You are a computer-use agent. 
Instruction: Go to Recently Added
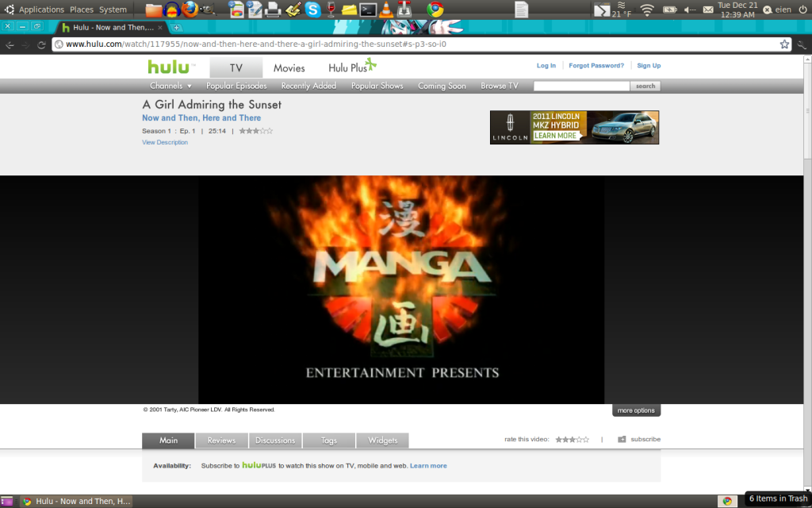point(308,86)
